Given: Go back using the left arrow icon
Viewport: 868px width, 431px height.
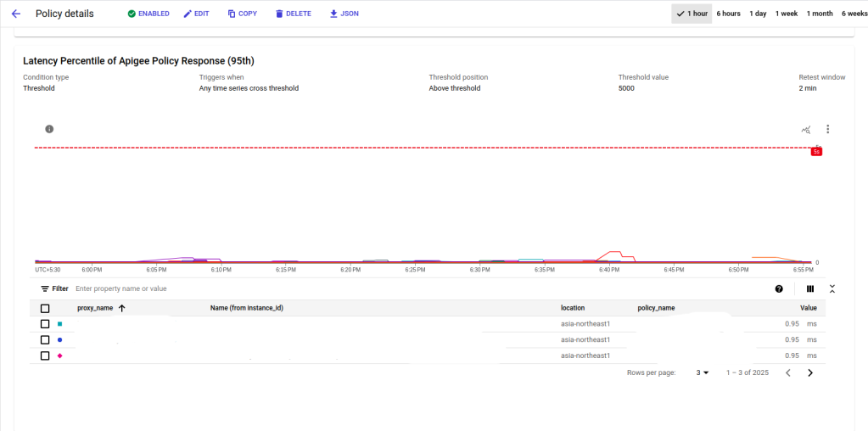Looking at the screenshot, I should click(x=15, y=14).
